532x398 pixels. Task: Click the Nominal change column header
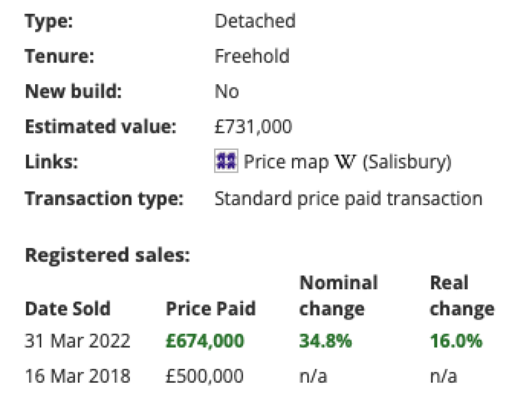coord(339,296)
